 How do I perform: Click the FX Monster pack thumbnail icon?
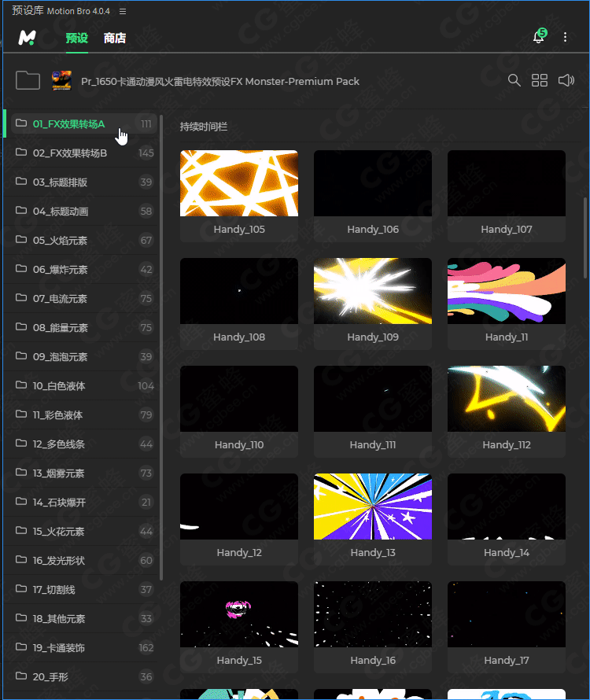coord(61,80)
